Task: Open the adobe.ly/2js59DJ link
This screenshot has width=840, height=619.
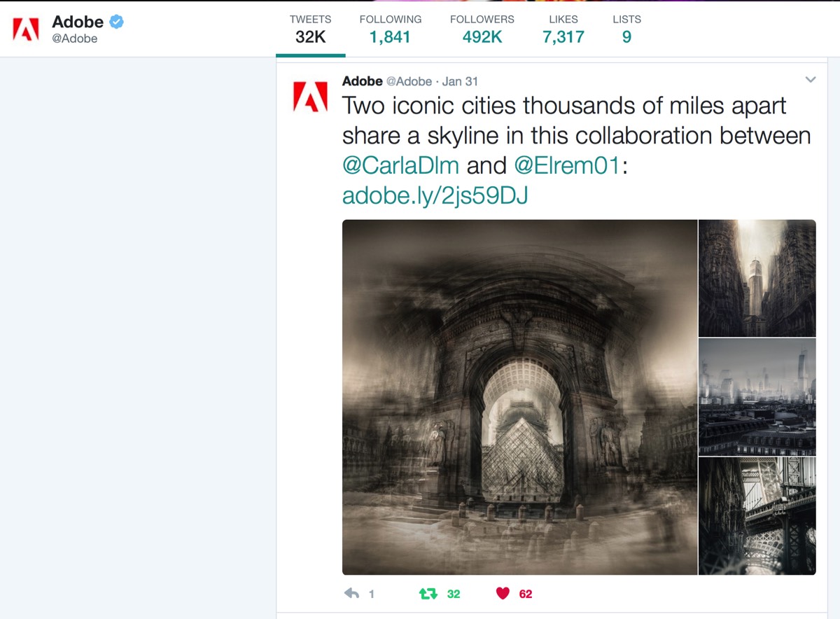Action: point(435,196)
